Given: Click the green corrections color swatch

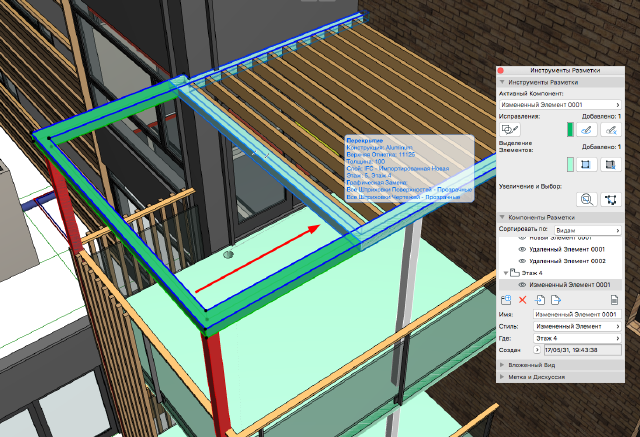Looking at the screenshot, I should 570,129.
